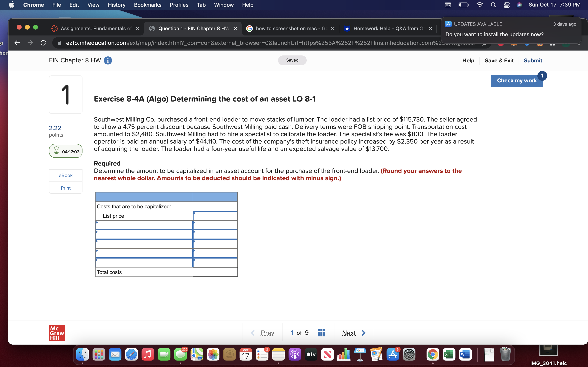Open the Calendar app showing October 17
This screenshot has height=367, width=588.
point(246,354)
